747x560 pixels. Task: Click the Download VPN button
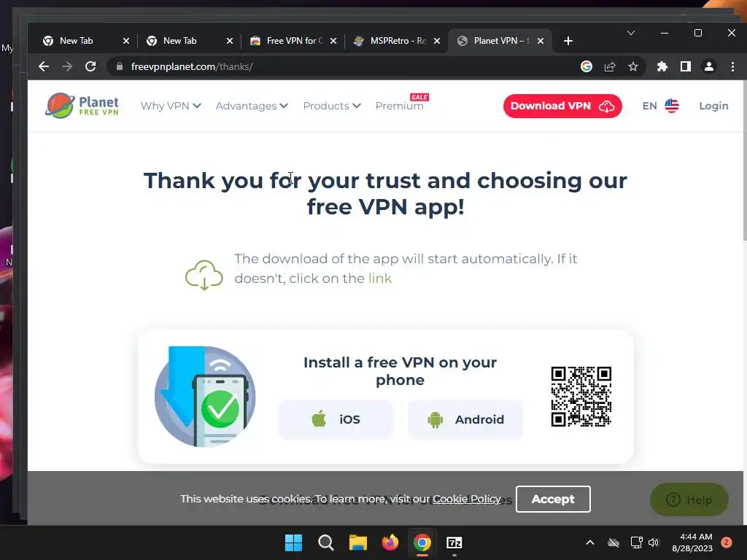562,106
